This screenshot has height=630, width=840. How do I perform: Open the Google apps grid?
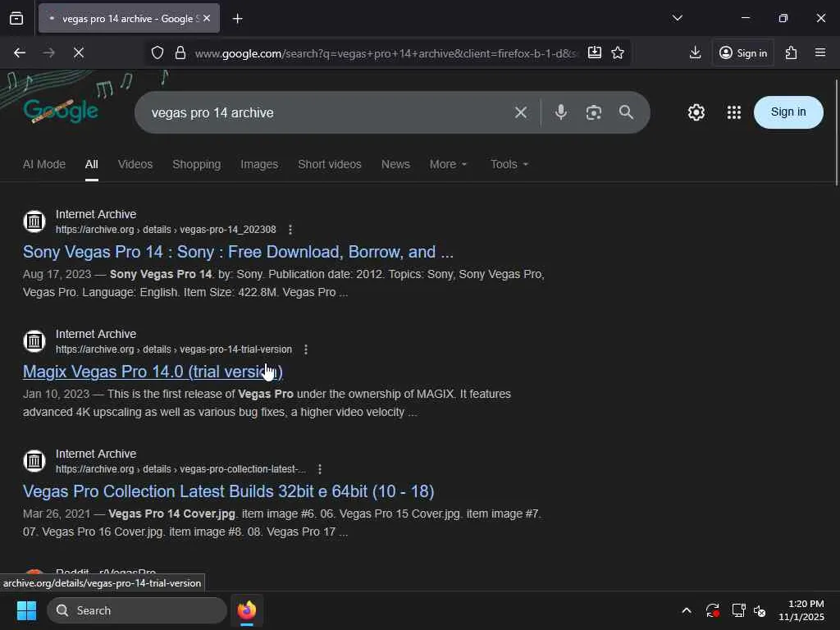coord(734,112)
